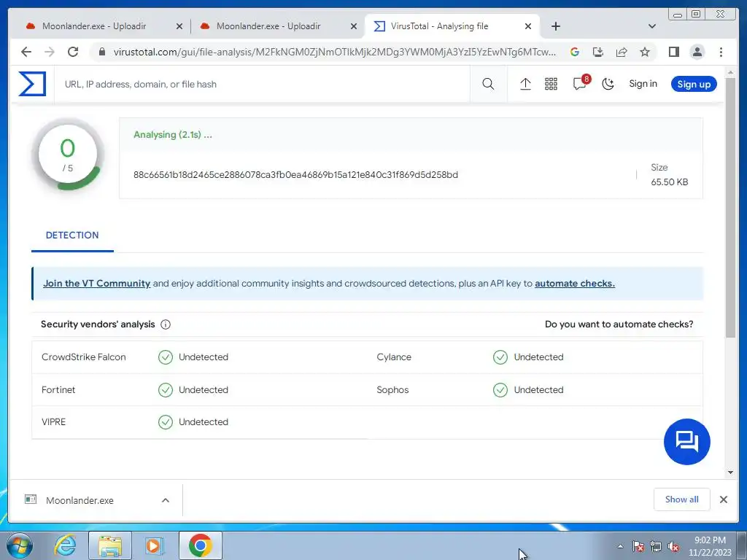
Task: Go back with the browser back arrow
Action: point(26,52)
